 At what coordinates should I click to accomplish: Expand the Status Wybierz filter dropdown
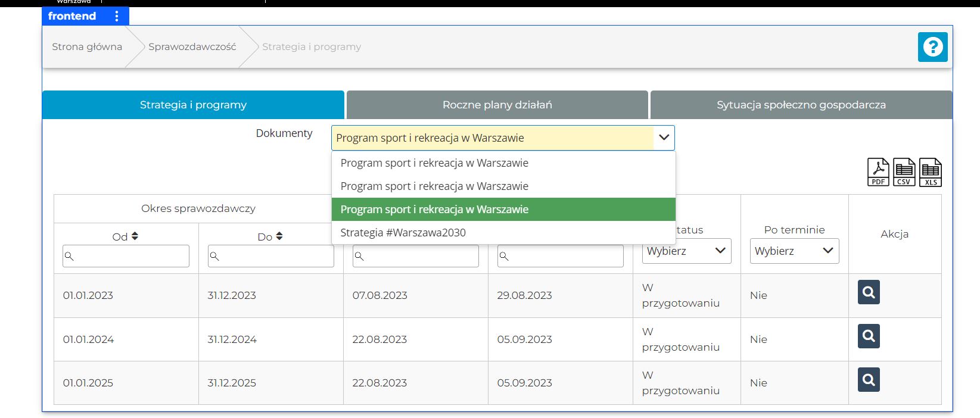pyautogui.click(x=686, y=251)
